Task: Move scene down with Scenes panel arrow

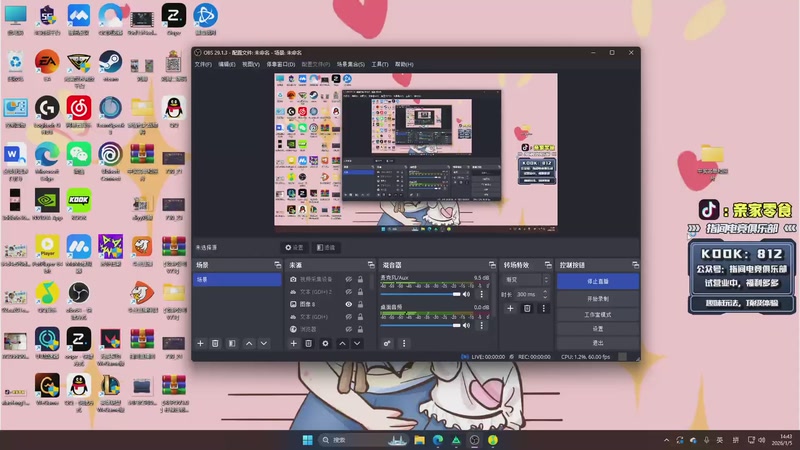Action: click(264, 343)
